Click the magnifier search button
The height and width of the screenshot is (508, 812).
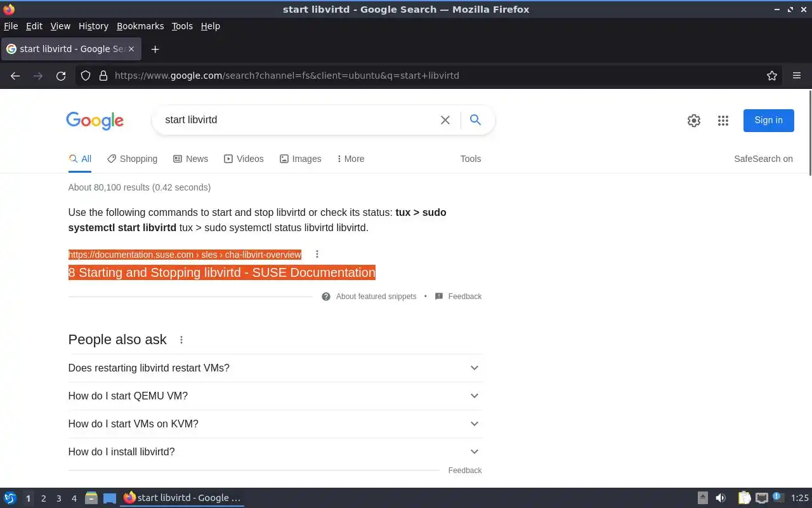click(475, 119)
